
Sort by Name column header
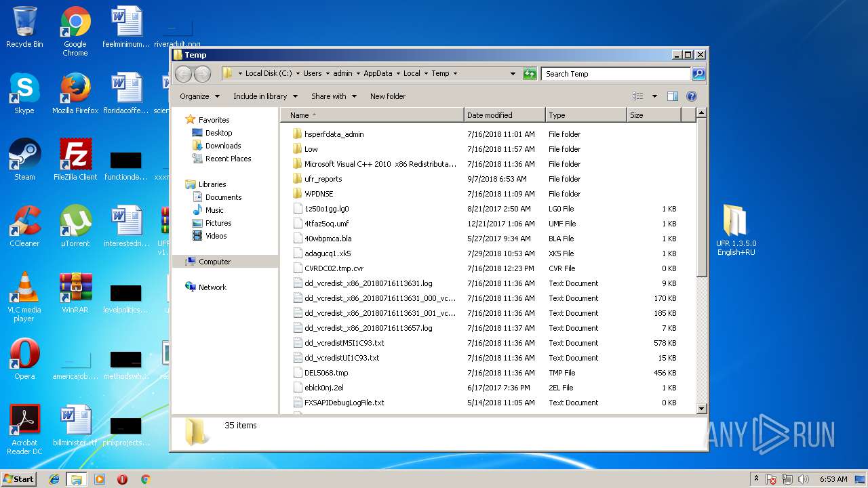372,115
